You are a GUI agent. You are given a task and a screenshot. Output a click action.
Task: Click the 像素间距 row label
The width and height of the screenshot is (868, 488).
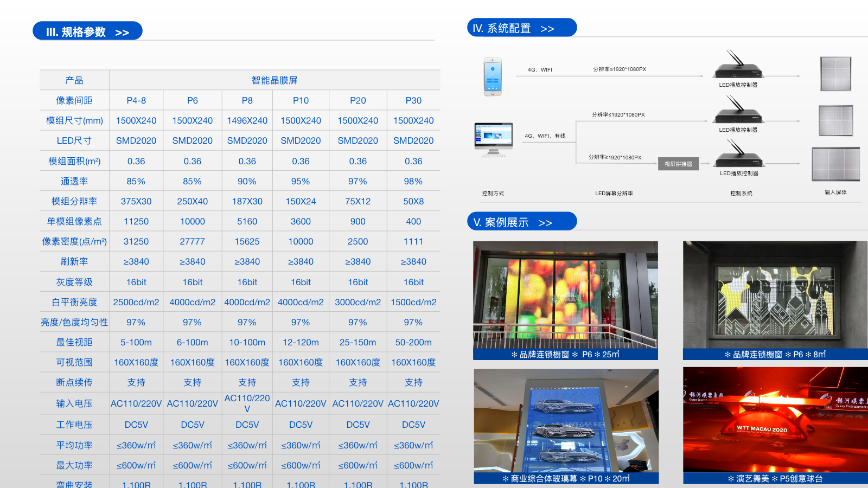(74, 100)
